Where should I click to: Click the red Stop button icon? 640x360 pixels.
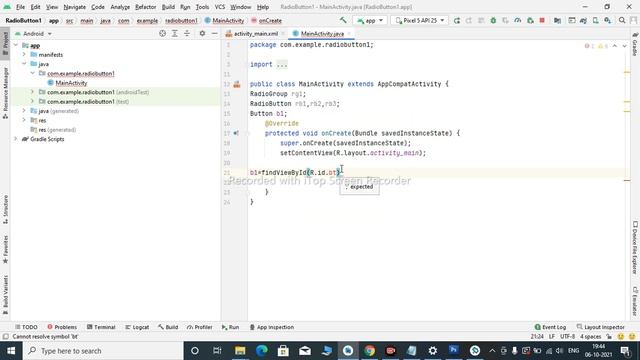(542, 20)
